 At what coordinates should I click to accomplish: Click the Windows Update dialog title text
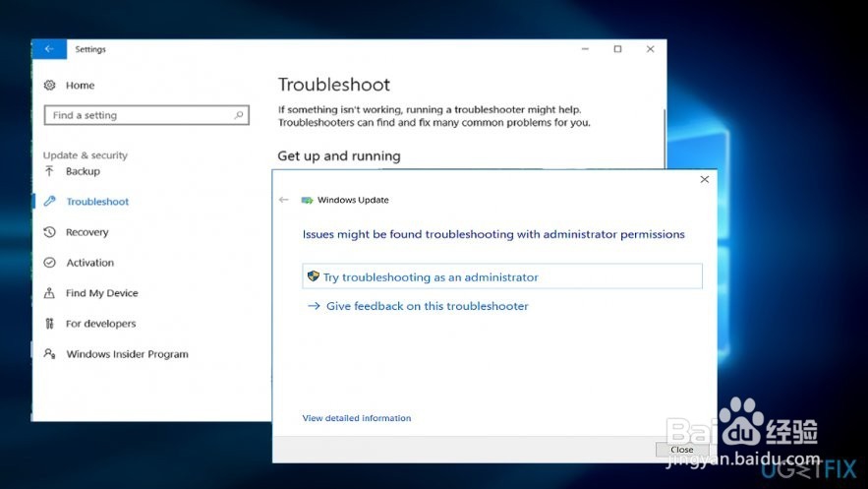(x=353, y=200)
